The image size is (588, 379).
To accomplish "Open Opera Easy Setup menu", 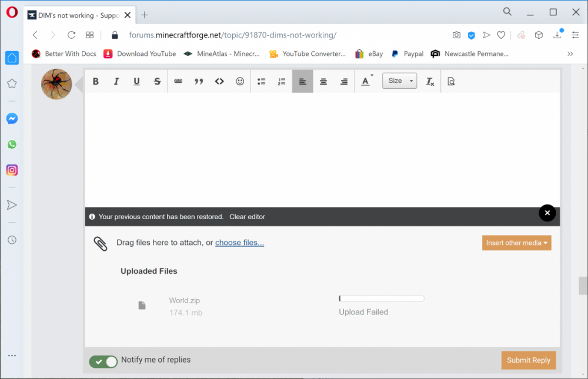I will 575,35.
